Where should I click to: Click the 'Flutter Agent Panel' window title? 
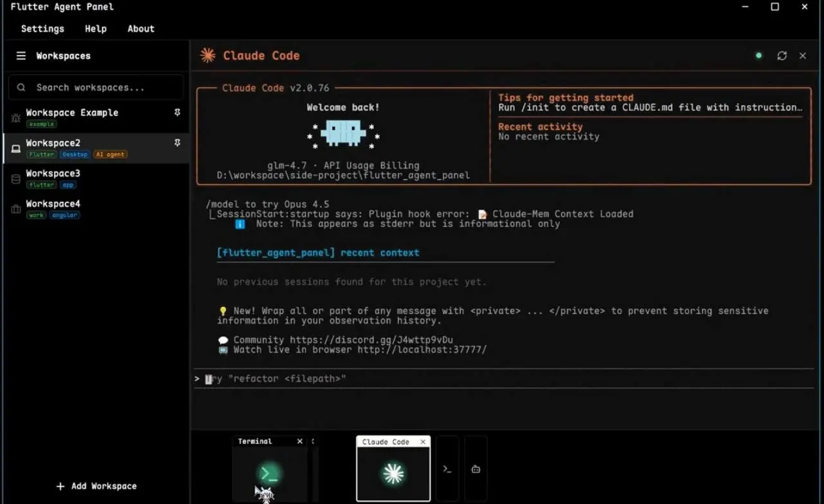coord(62,7)
